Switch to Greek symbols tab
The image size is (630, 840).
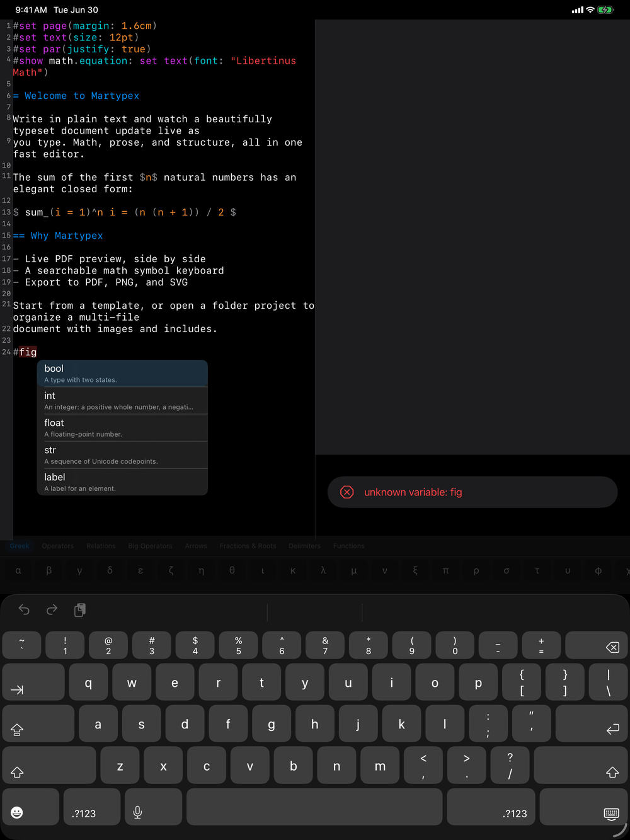(x=20, y=546)
